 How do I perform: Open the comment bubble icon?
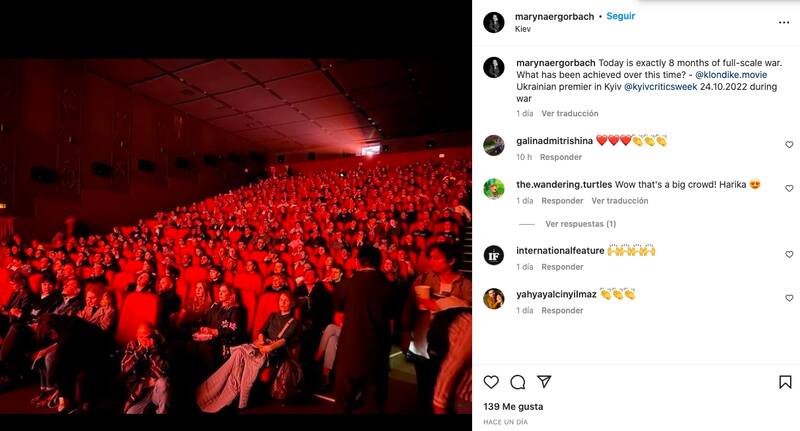coord(517,382)
